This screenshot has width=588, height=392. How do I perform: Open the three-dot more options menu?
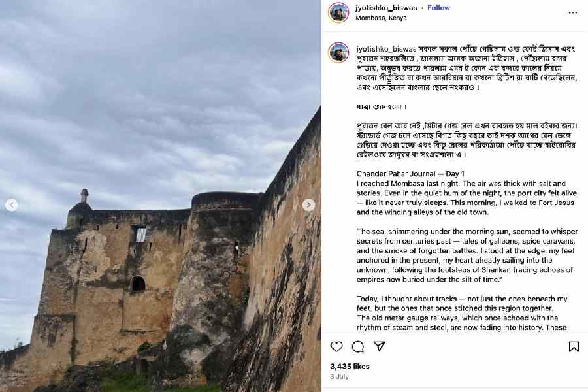point(572,13)
